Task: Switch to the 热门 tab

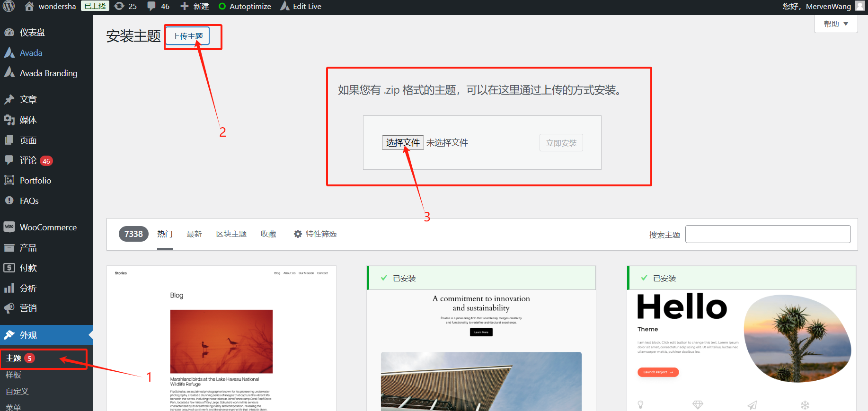Action: (x=165, y=234)
